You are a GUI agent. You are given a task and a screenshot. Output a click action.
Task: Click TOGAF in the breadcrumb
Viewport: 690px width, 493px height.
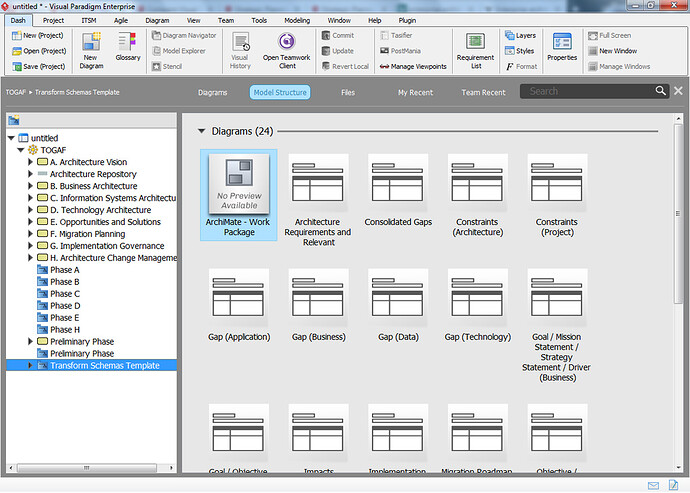pos(15,92)
